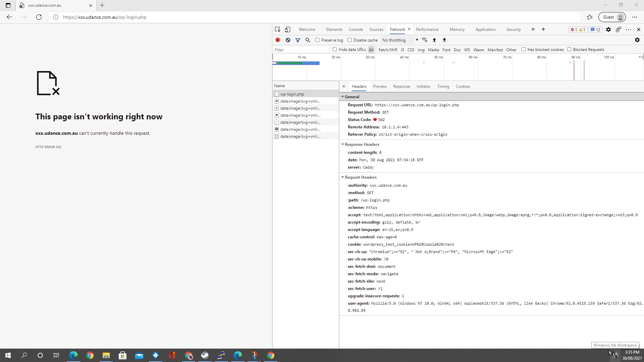Enable Disable cache checkbox
This screenshot has width=644, height=362.
point(350,40)
